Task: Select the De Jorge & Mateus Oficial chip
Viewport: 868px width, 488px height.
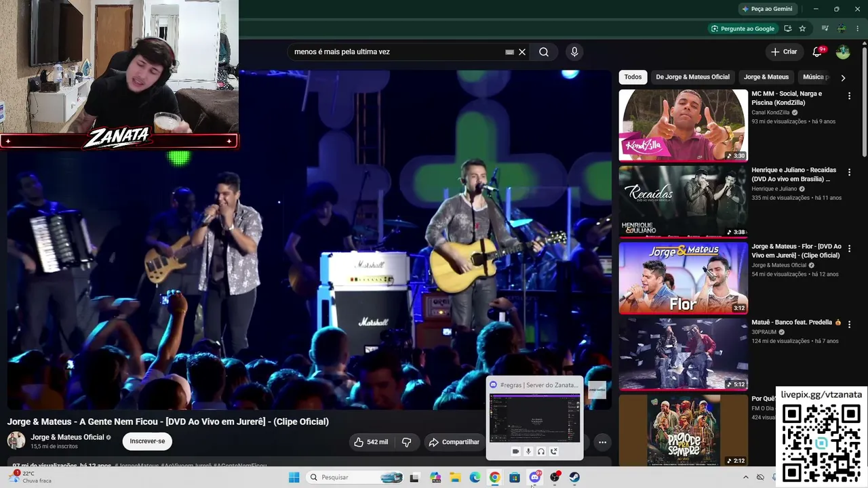Action: pyautogui.click(x=692, y=77)
